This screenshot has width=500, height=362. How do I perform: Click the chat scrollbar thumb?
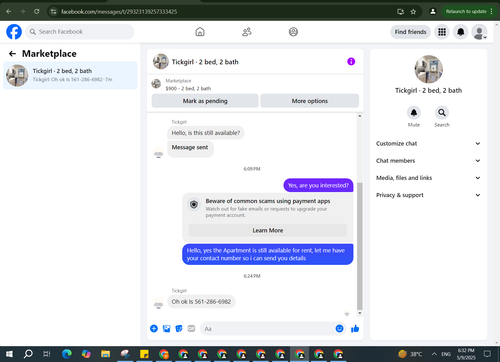pyautogui.click(x=360, y=246)
